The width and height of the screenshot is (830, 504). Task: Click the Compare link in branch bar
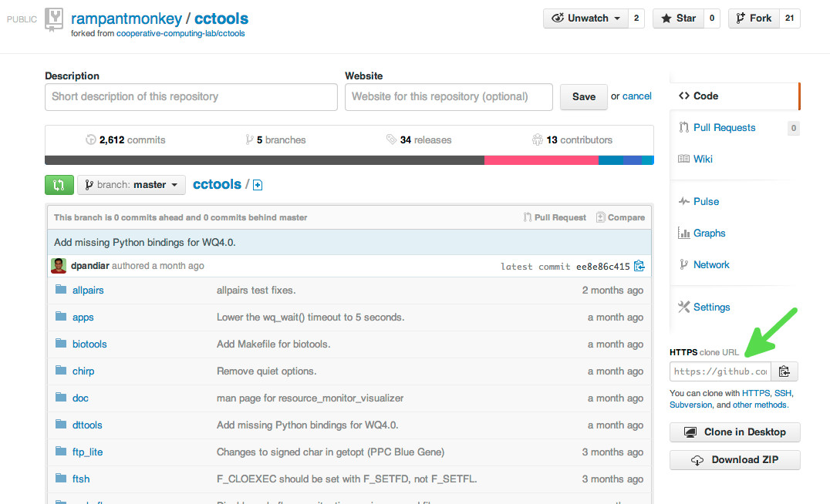pos(620,217)
